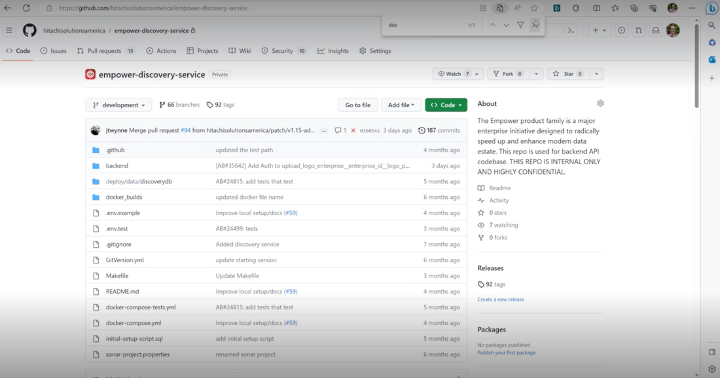The width and height of the screenshot is (720, 378).
Task: Expand the commit message ellipsis
Action: pyautogui.click(x=324, y=131)
